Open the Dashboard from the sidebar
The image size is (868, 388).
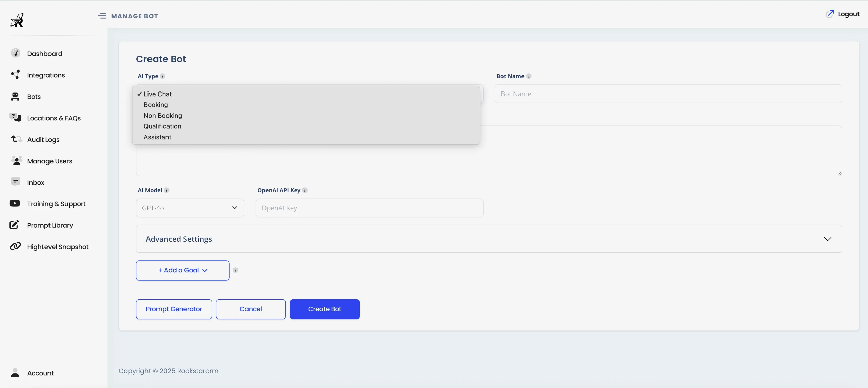point(16,53)
